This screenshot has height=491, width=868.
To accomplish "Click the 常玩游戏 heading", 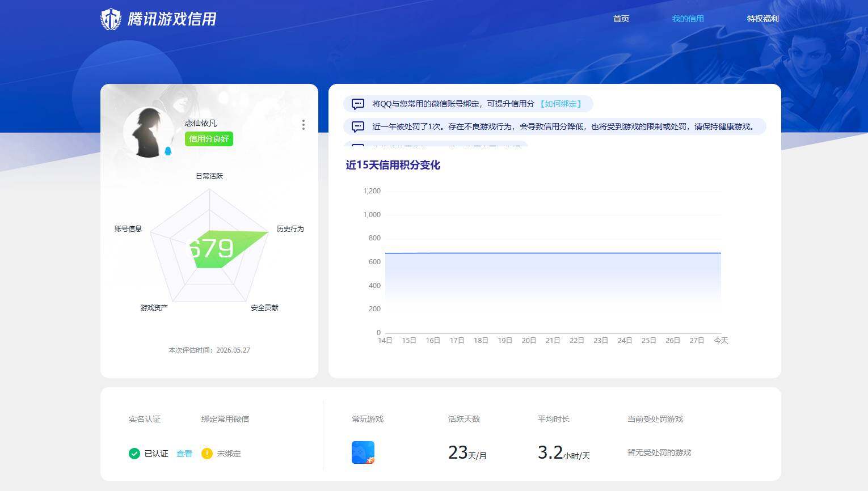I will tap(368, 419).
